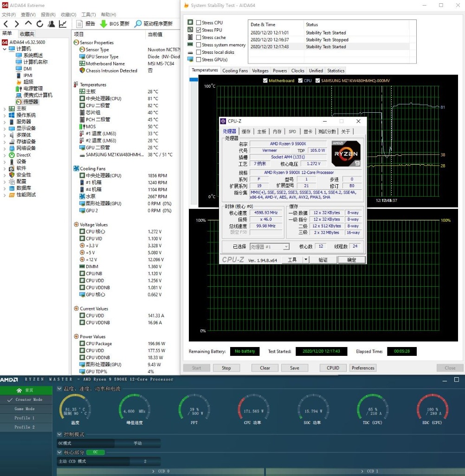
Task: Switch to the 主板 mainboard tab in CPU-Z
Action: tap(262, 131)
